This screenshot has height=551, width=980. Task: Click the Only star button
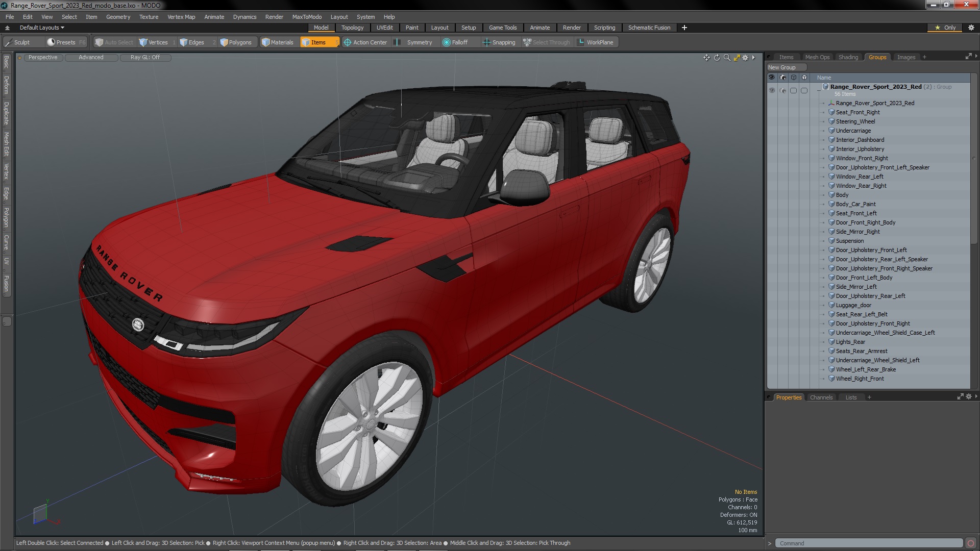pos(945,28)
